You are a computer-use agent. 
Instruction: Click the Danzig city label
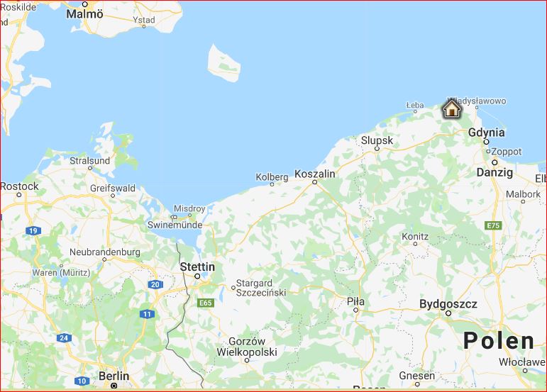[494, 172]
